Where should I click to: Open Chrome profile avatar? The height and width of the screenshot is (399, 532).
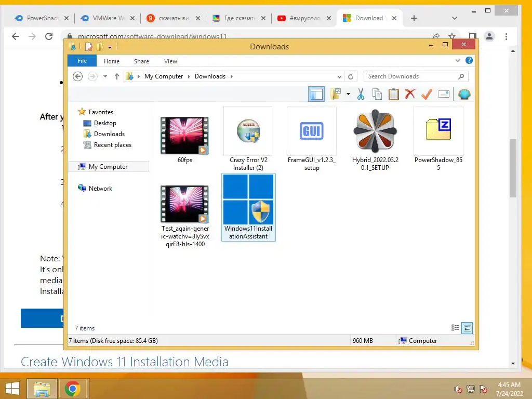(x=489, y=36)
